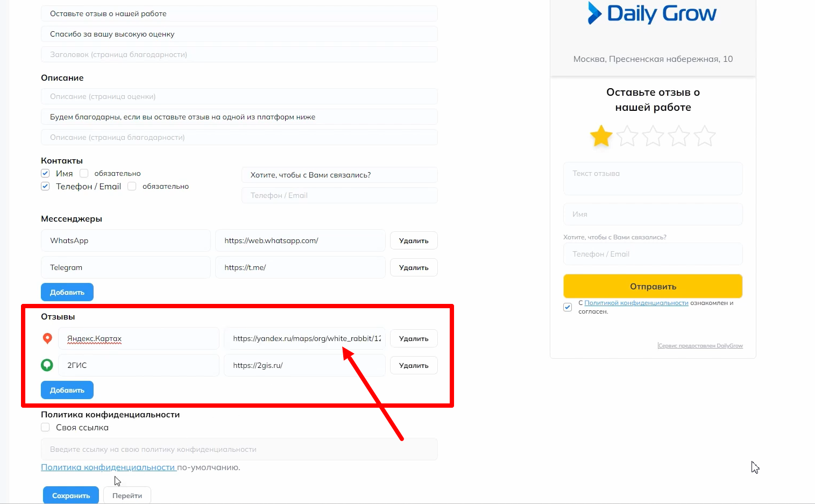Screen dimensions: 815x504
Task: Toggle privacy policy consent checkbox in preview
Action: 568,307
